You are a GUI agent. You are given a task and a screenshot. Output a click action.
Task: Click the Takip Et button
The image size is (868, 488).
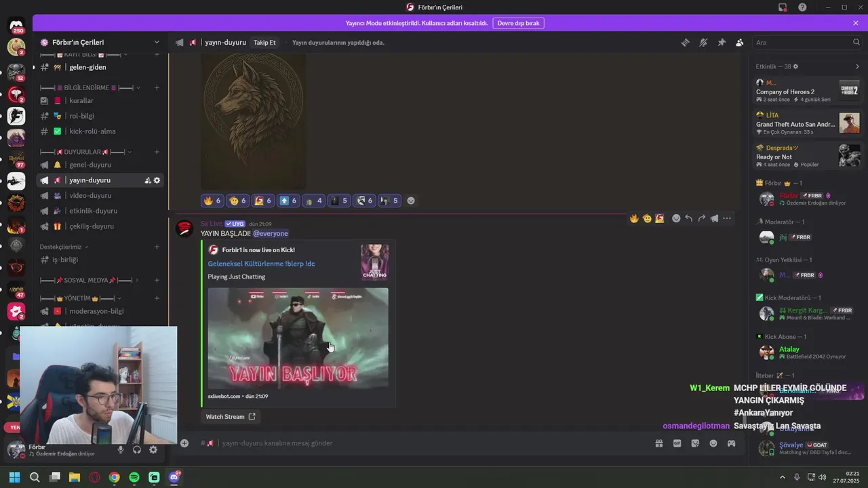coord(264,42)
